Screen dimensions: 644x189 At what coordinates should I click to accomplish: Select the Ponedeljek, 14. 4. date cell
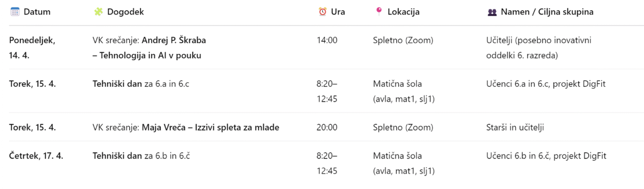pos(32,47)
